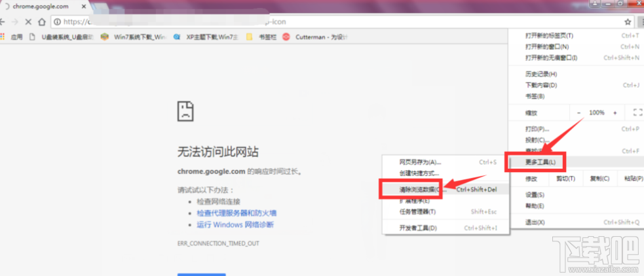The height and width of the screenshot is (276, 644).
Task: Bookmark the page with the star icon
Action: 628,22
